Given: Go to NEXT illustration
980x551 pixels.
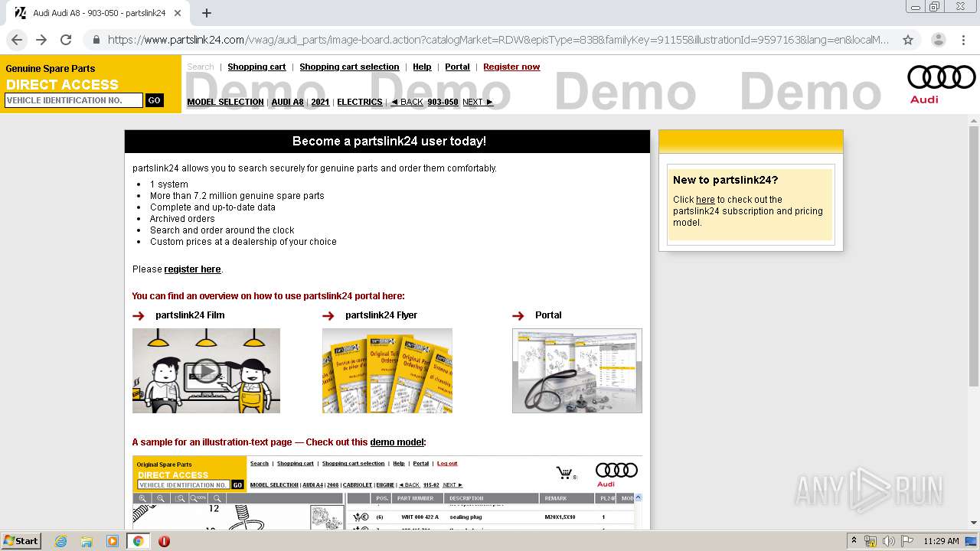Looking at the screenshot, I should [x=478, y=102].
